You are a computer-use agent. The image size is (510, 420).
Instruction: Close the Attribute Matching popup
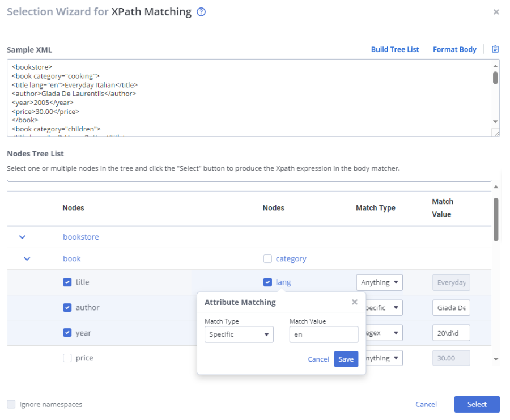[355, 302]
